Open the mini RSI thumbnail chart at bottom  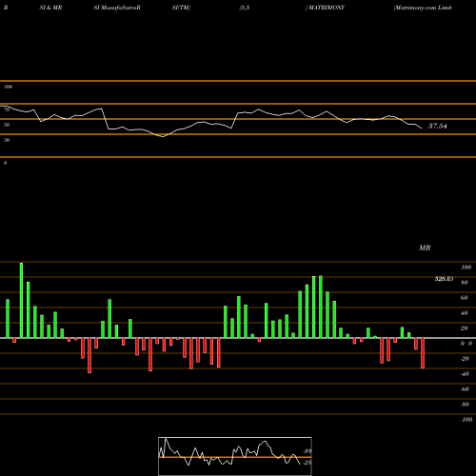[235, 456]
